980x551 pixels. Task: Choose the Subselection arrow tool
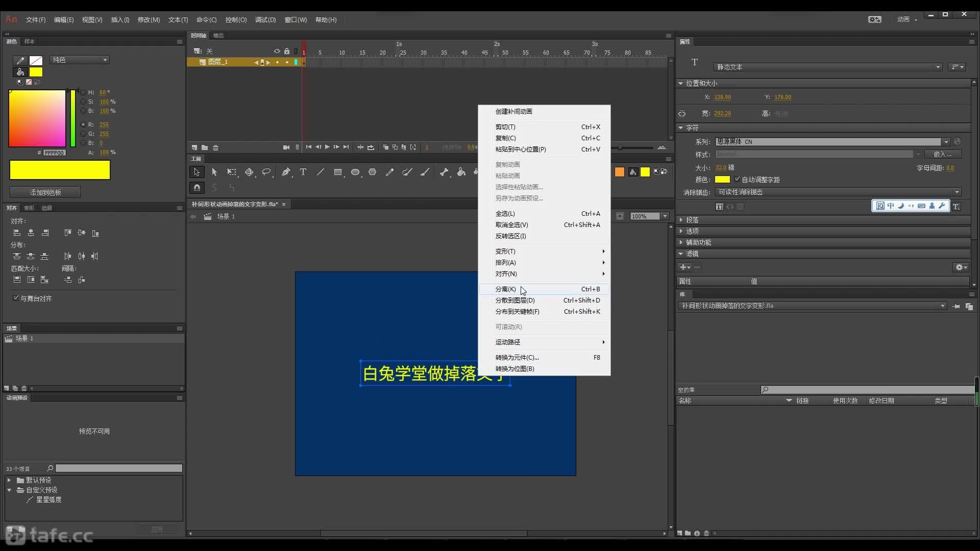coord(214,172)
